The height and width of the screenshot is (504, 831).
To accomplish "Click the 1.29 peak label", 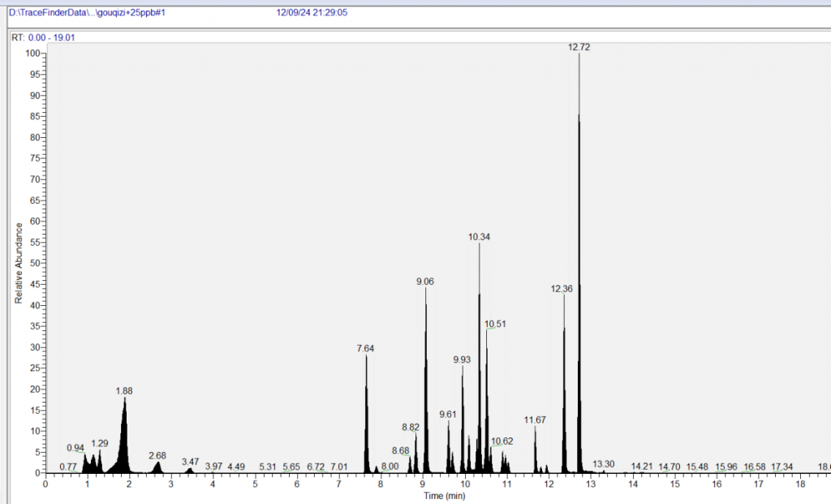I will click(100, 444).
